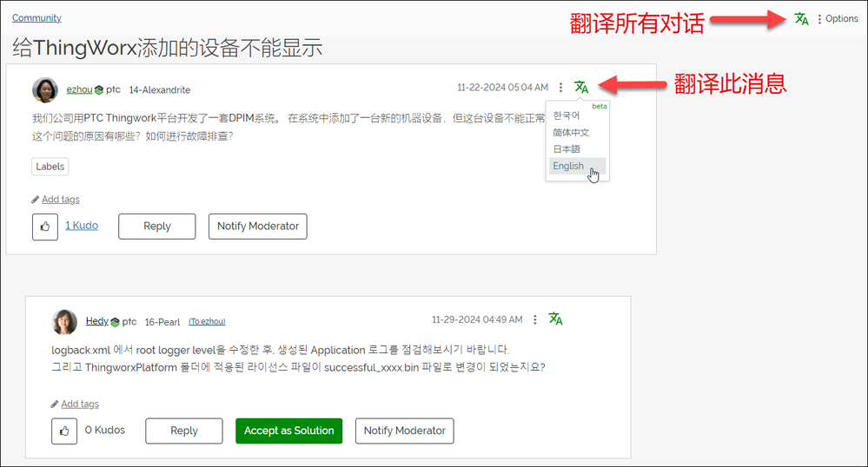This screenshot has height=467, width=868.
Task: Click the 11-22-2024 05:04 AM timestamp
Action: tap(503, 88)
